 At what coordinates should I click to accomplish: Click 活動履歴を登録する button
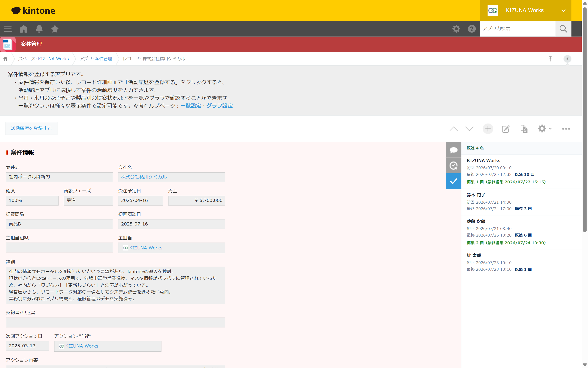(31, 128)
